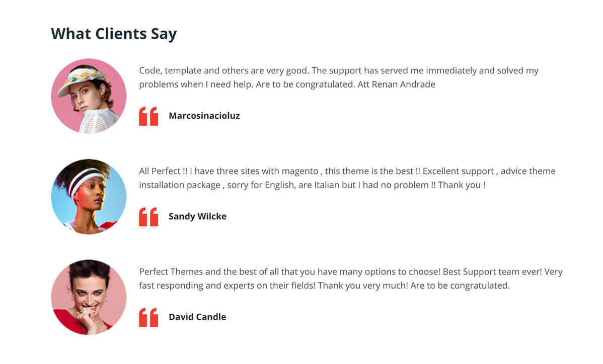
Task: Select David Candle's round portrait
Action: (x=89, y=297)
